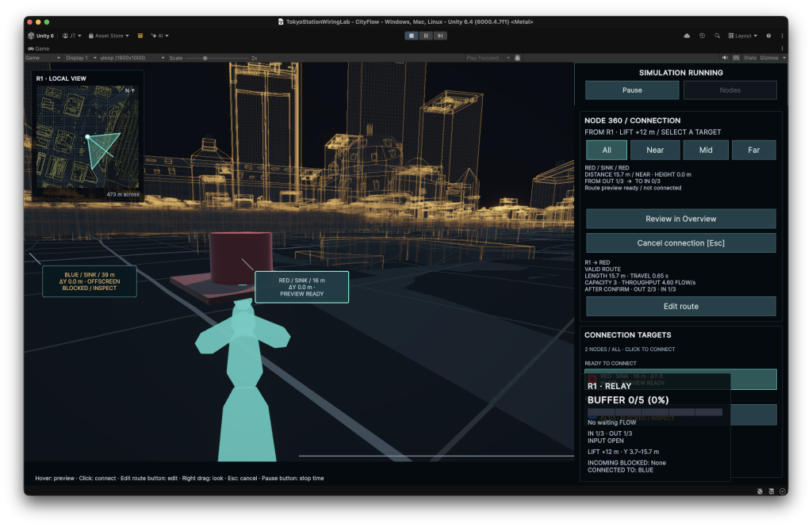Select the Near distance filter
Image resolution: width=812 pixels, height=527 pixels.
(x=655, y=150)
